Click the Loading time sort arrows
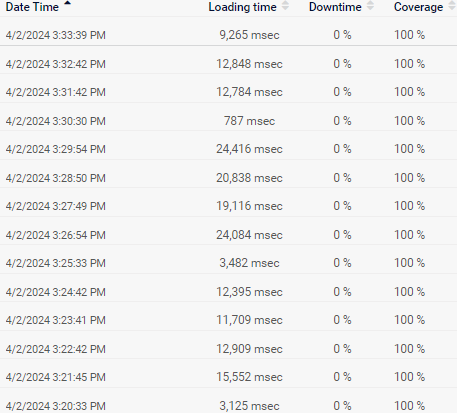 point(285,6)
